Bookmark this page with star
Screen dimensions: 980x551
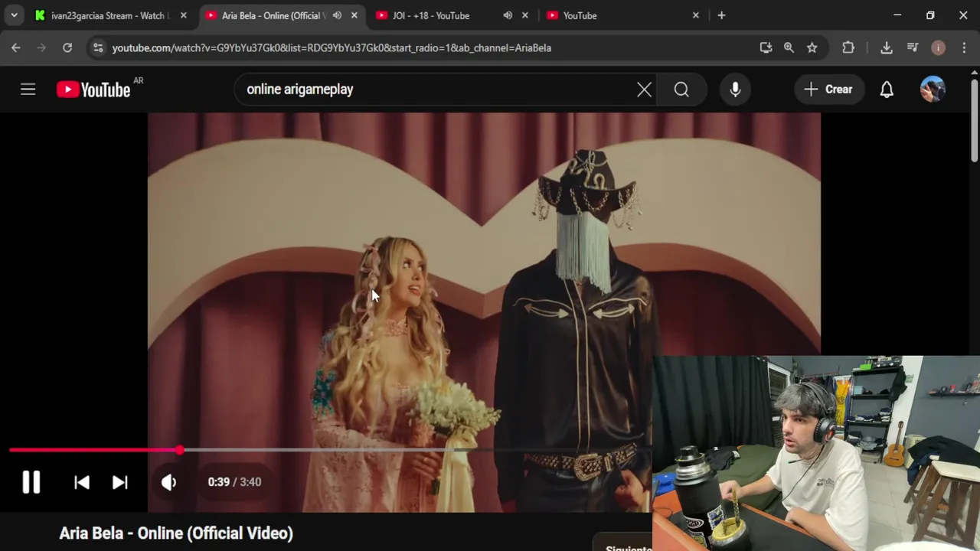click(812, 47)
